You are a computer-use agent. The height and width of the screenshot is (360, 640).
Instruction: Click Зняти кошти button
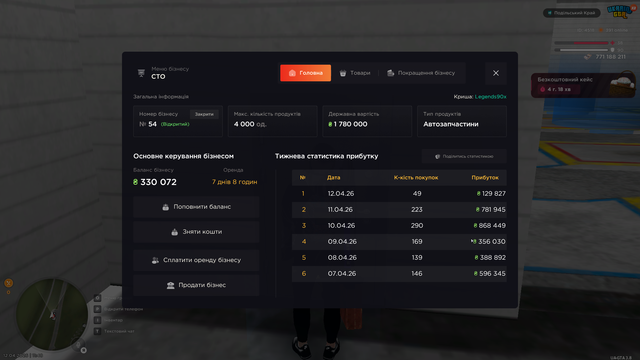(196, 232)
